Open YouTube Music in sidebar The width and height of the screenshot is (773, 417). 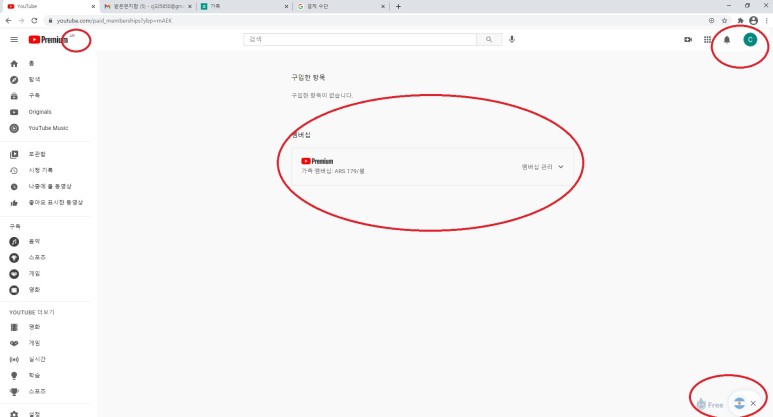[48, 128]
